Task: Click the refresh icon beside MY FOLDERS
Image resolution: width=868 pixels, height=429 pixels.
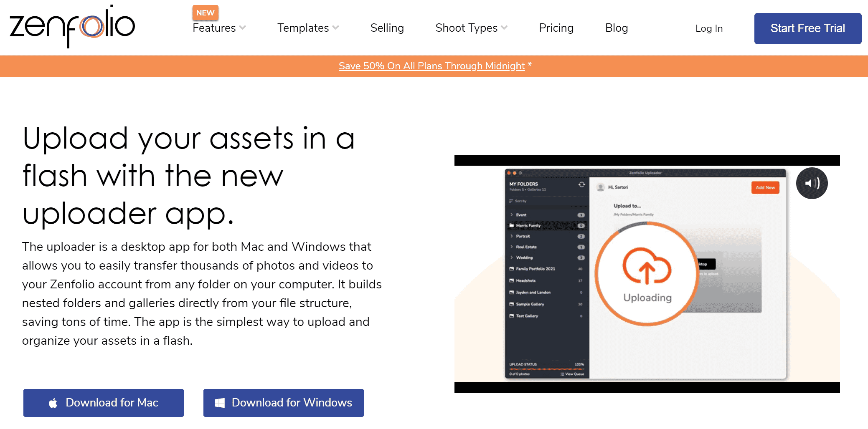Action: (581, 184)
